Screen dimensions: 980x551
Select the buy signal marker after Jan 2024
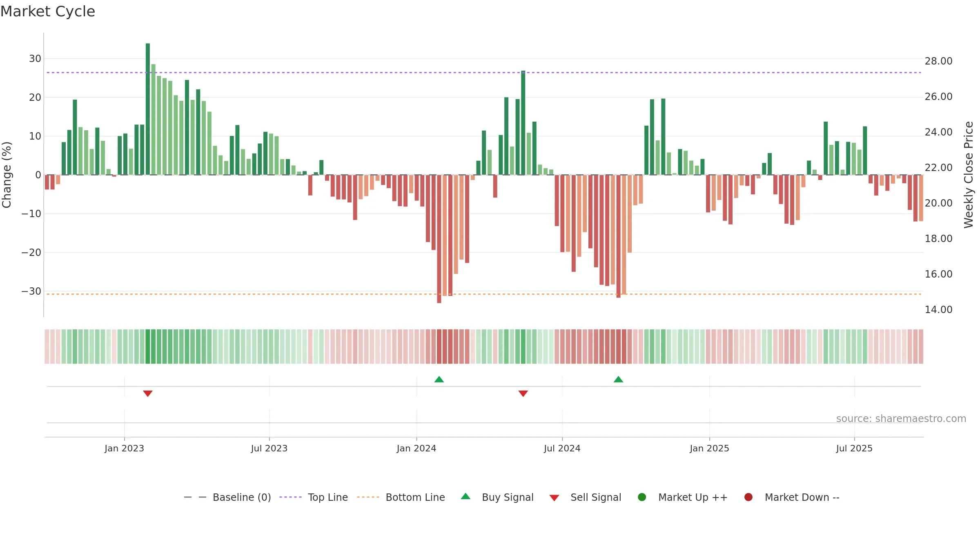pos(439,380)
